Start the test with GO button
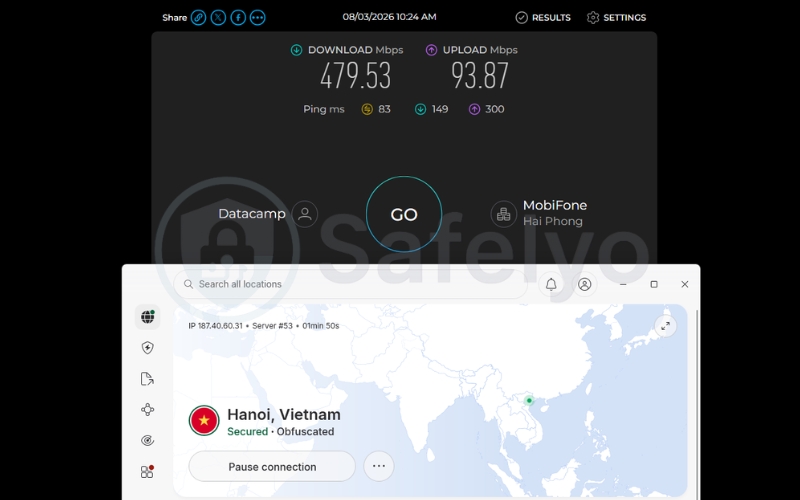800x500 pixels. 404,214
